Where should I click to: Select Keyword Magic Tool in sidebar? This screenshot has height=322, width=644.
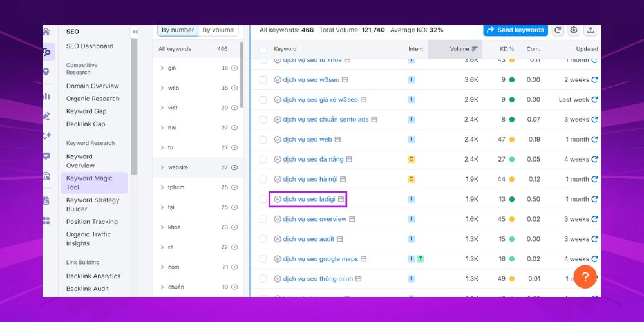tap(95, 183)
